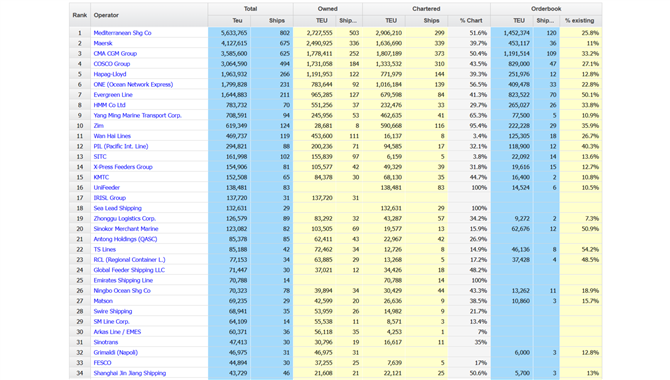670x380 pixels.
Task: Click the Evergreen Line link
Action: tap(113, 94)
